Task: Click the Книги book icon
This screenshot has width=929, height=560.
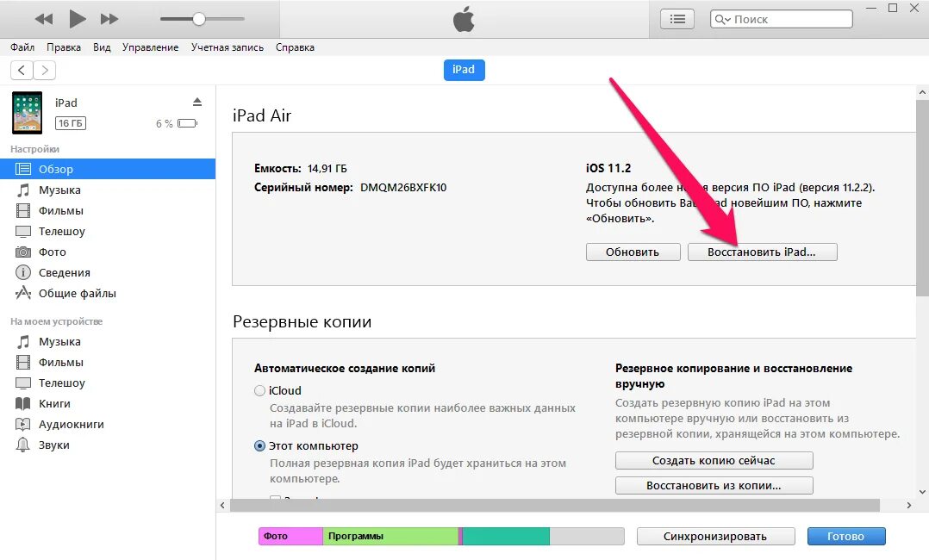Action: (23, 403)
